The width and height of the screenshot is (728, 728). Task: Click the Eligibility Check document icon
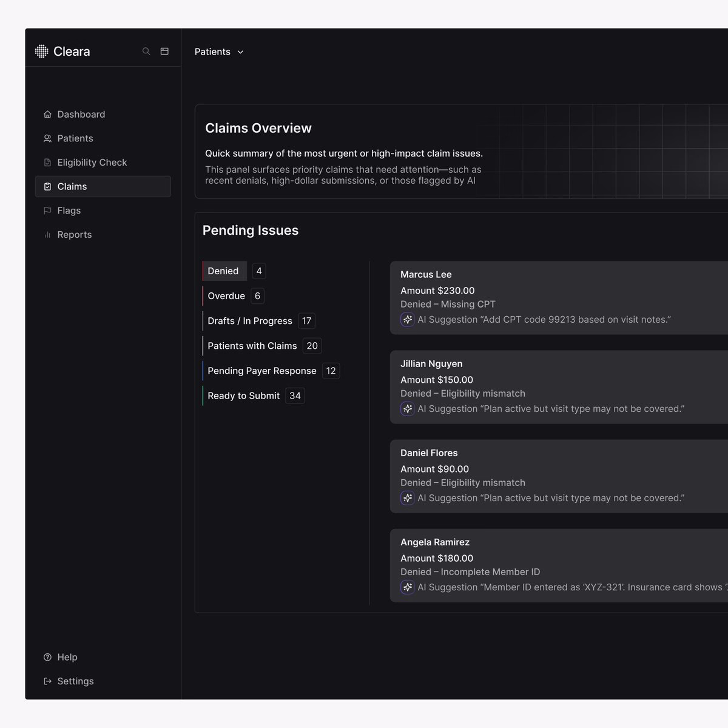pyautogui.click(x=47, y=163)
